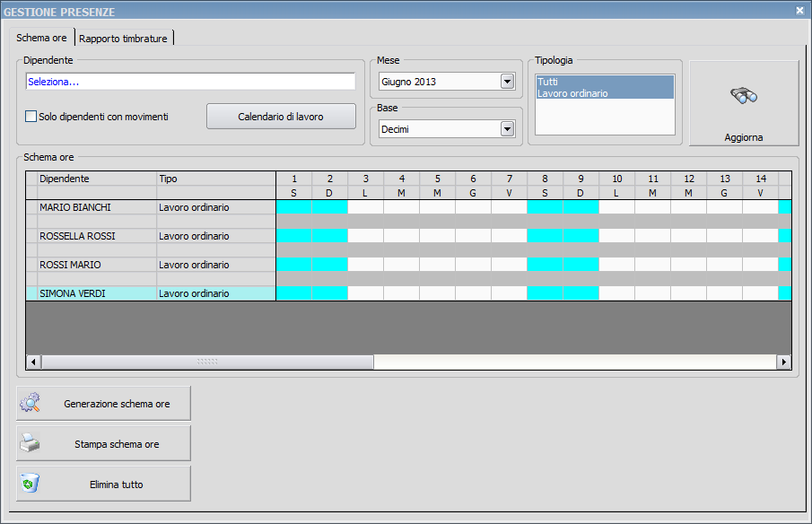Click the Tipo column header
This screenshot has width=812, height=524.
(x=216, y=179)
